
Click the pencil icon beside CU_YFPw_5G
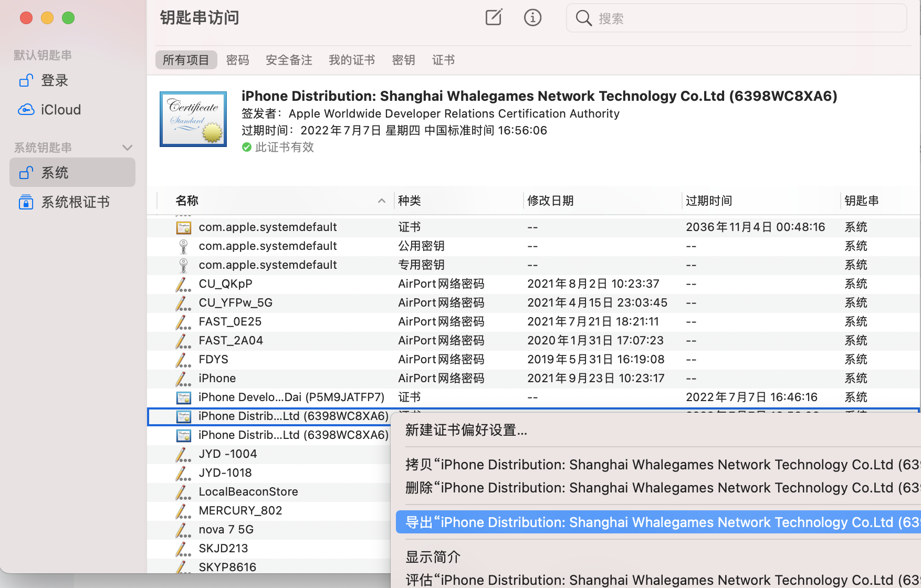coord(183,303)
